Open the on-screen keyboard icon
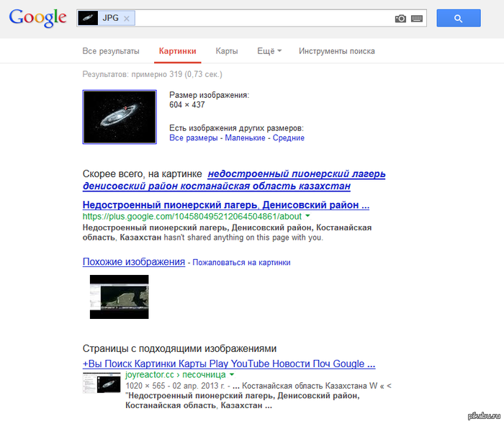The width and height of the screenshot is (504, 424). [x=417, y=19]
